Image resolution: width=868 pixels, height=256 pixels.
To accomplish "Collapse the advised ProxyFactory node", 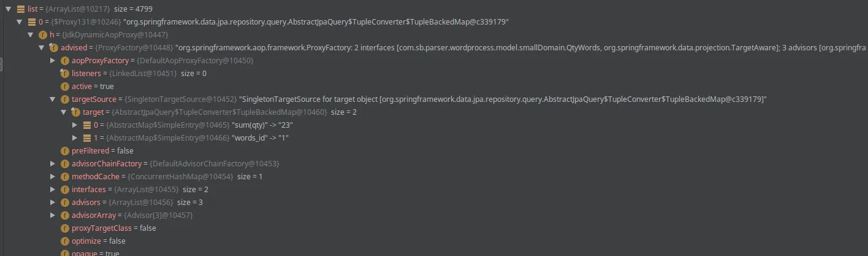I will point(41,48).
